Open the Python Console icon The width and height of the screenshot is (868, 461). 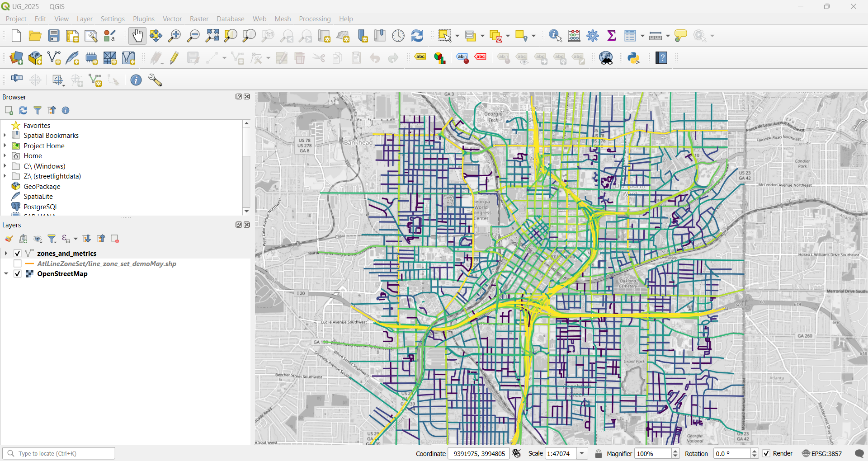point(634,58)
